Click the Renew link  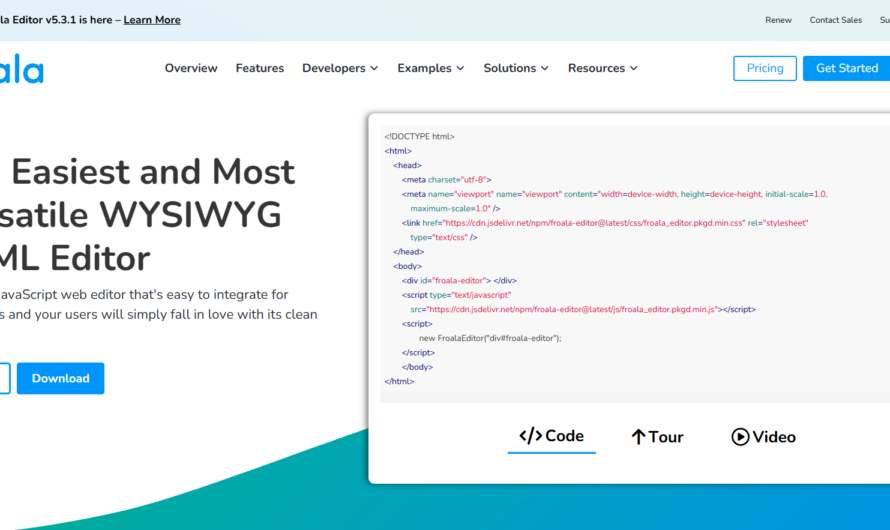[x=778, y=20]
